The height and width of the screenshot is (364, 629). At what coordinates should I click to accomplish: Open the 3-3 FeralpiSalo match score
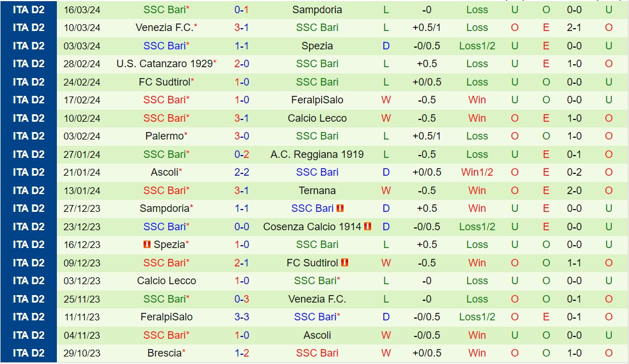tap(241, 317)
